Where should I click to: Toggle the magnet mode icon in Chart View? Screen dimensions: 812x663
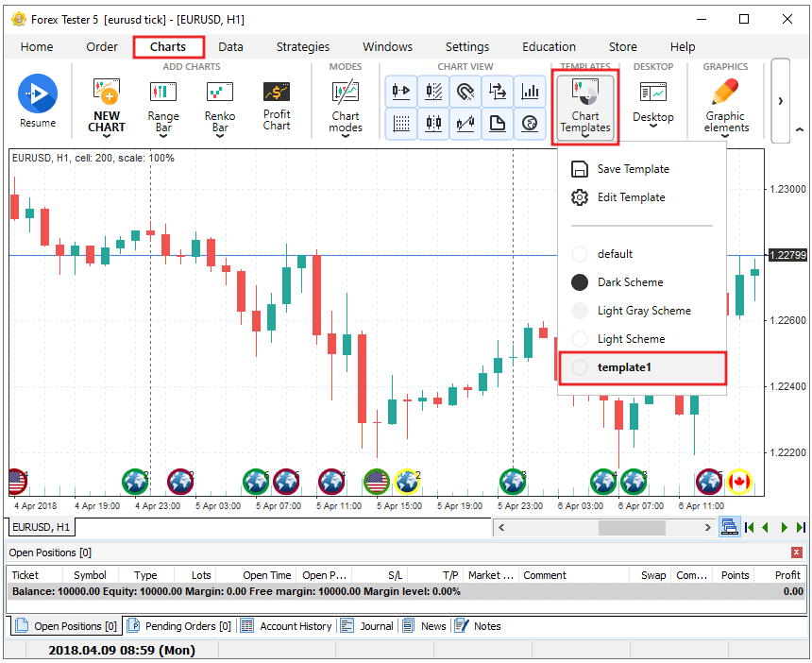pos(465,92)
